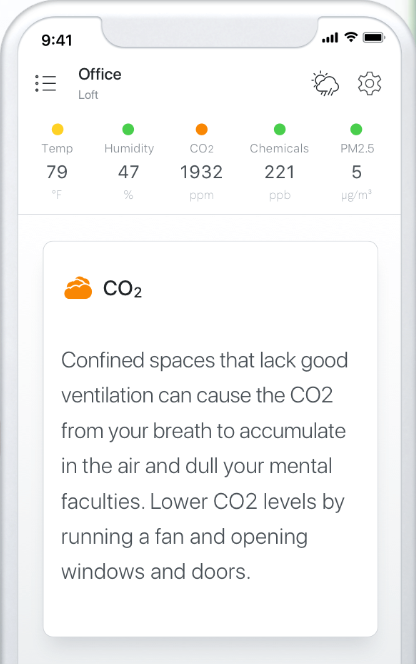Image resolution: width=416 pixels, height=664 pixels.
Task: Tap the CO2 card heading
Action: point(122,289)
